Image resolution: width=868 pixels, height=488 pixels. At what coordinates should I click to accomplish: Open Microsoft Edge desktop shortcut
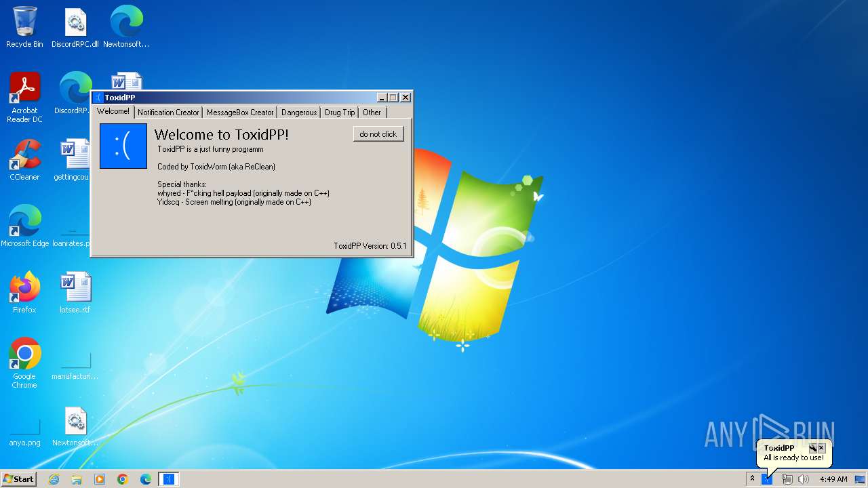click(x=24, y=226)
